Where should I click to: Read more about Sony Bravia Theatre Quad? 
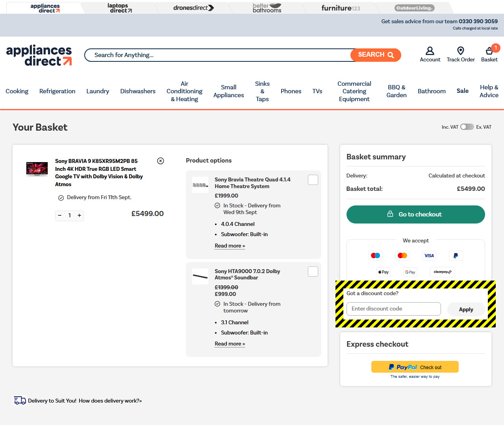(230, 246)
